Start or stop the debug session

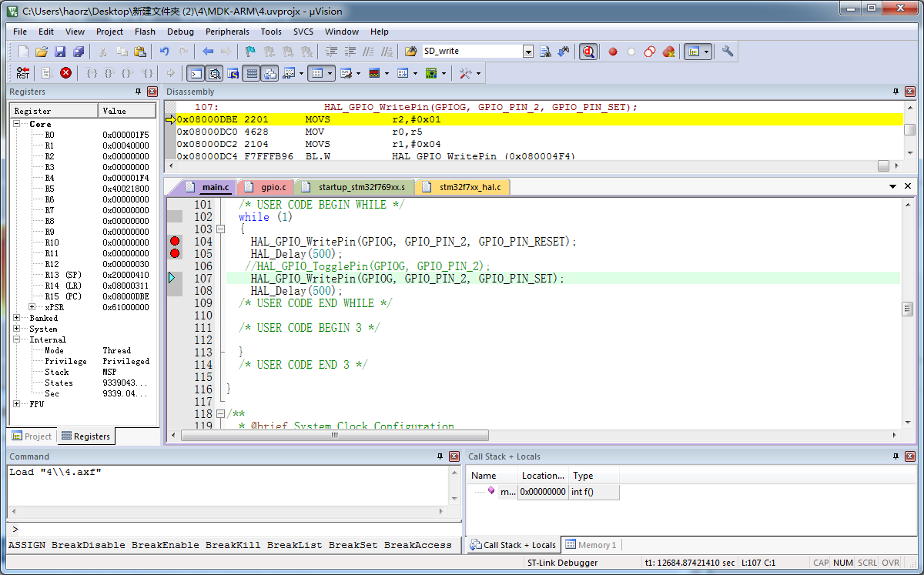pyautogui.click(x=588, y=52)
